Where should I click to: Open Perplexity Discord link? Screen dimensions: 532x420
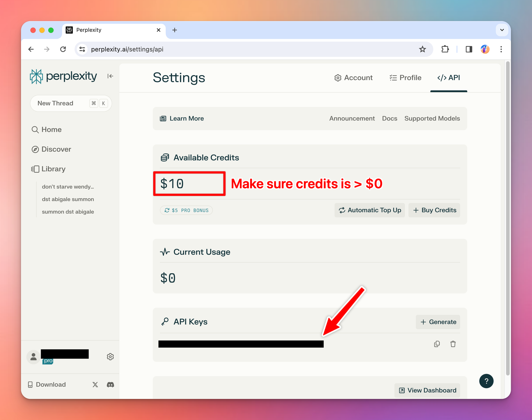110,385
